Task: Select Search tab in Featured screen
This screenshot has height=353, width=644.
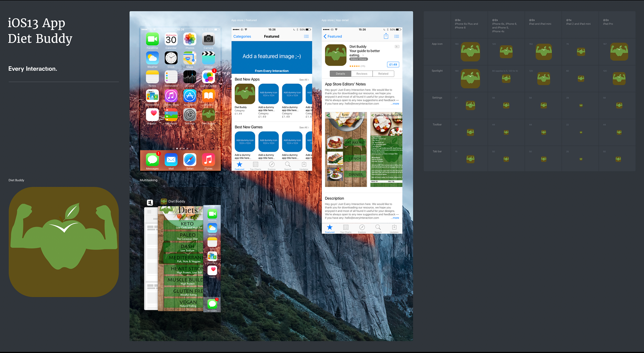Action: point(288,166)
